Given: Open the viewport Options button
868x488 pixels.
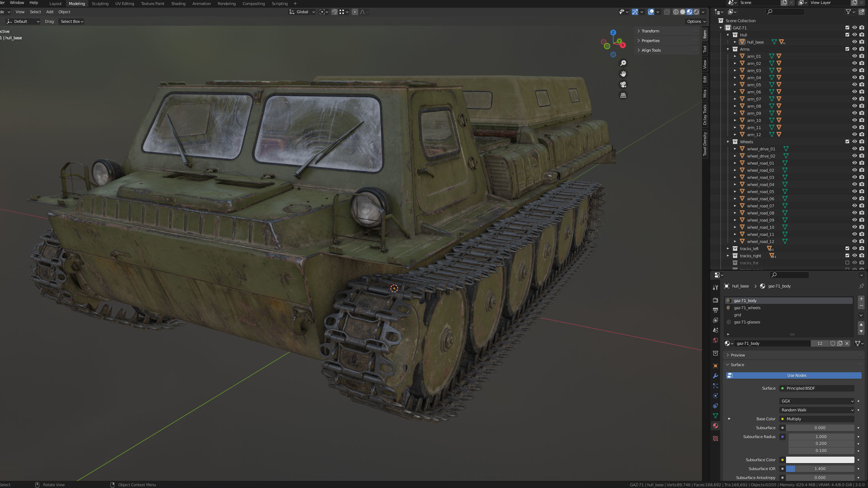Looking at the screenshot, I should (696, 21).
